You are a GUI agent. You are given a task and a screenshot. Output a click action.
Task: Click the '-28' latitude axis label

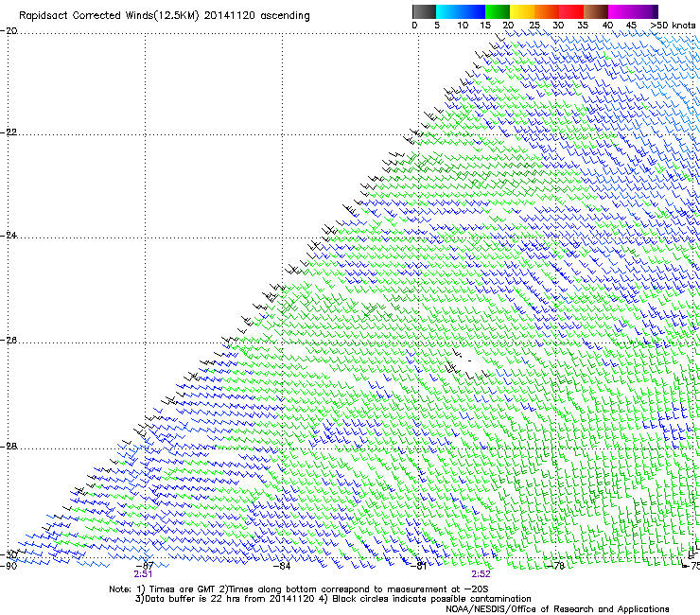tap(9, 447)
